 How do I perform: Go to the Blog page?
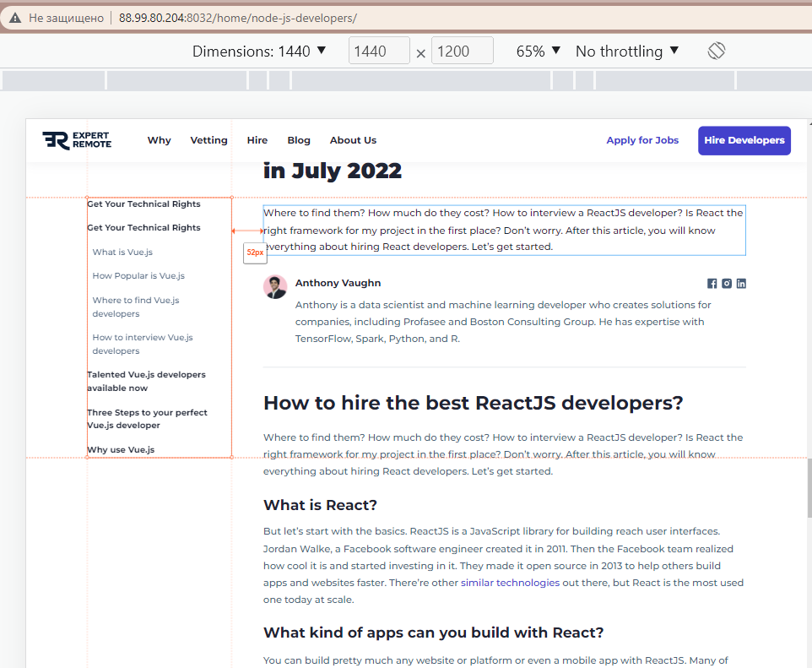click(x=299, y=140)
